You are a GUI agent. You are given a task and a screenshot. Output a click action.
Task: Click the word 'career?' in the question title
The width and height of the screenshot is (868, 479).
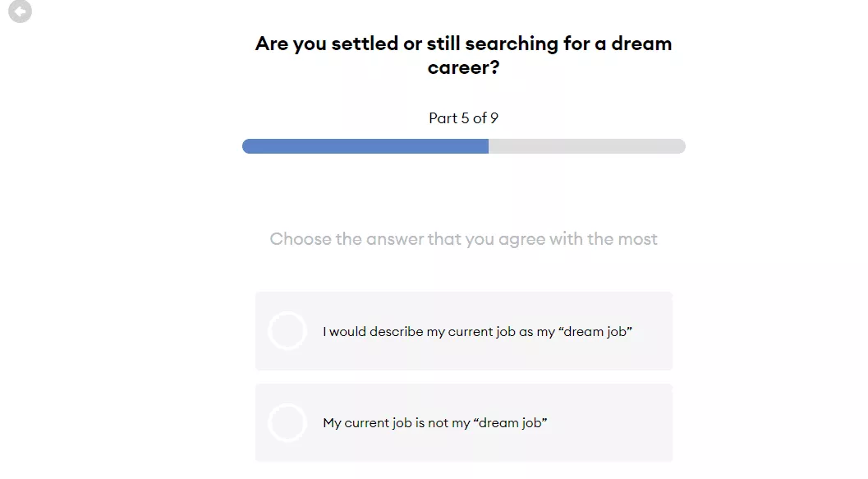(x=463, y=67)
